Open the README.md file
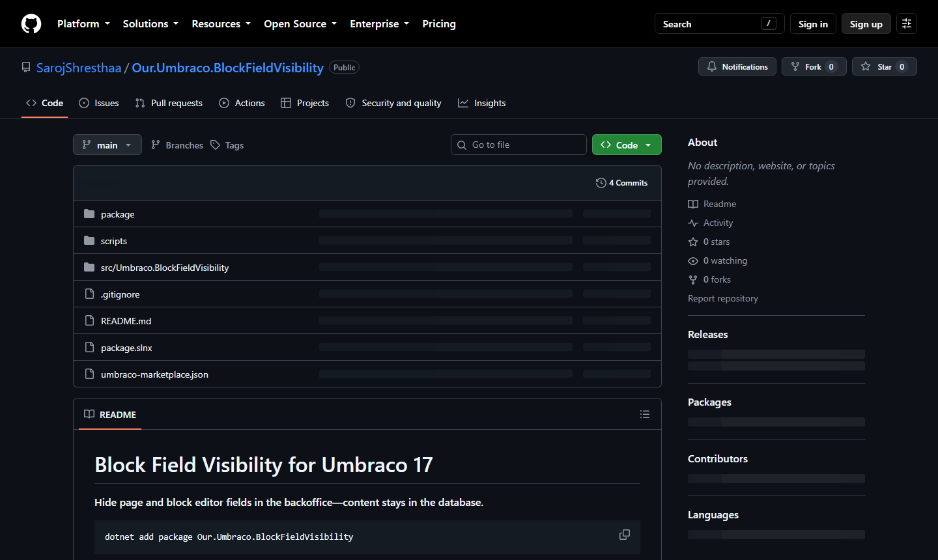 [x=126, y=321]
